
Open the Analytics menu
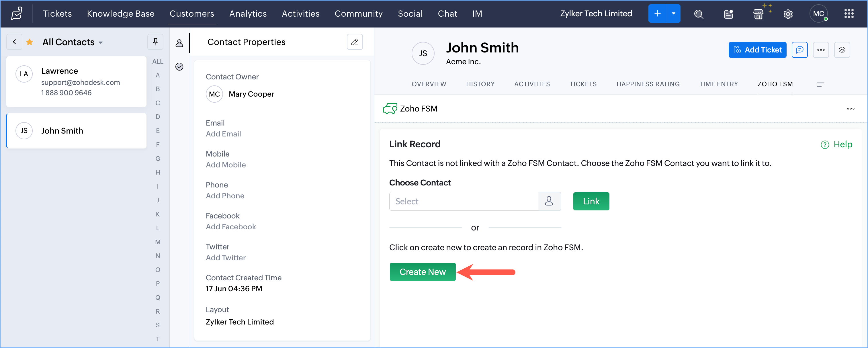pos(248,14)
